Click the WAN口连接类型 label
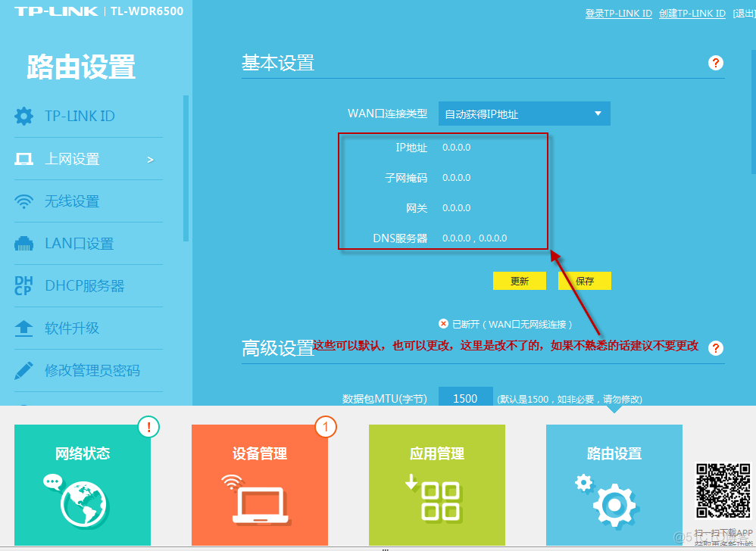 pos(387,114)
